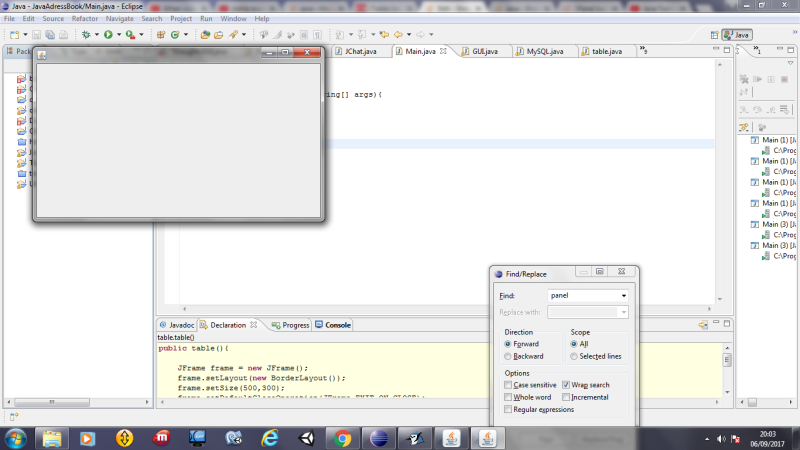Open the New Java Class dropdown arrow
The image size is (800, 450).
(x=186, y=35)
